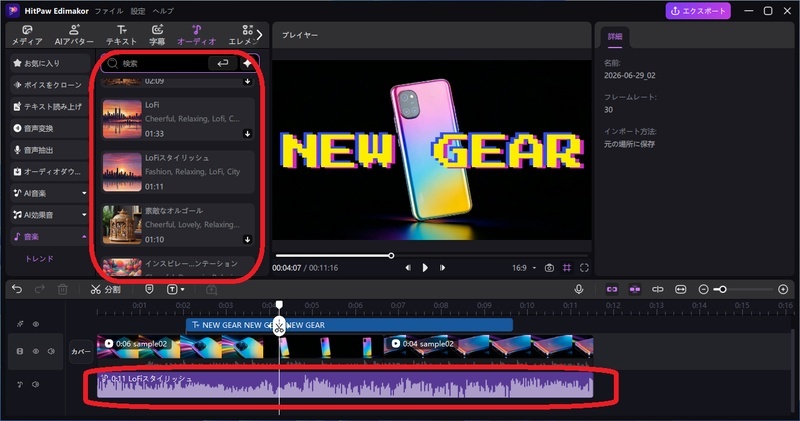The width and height of the screenshot is (800, 421).
Task: Zoom out the timeline
Action: pos(703,289)
